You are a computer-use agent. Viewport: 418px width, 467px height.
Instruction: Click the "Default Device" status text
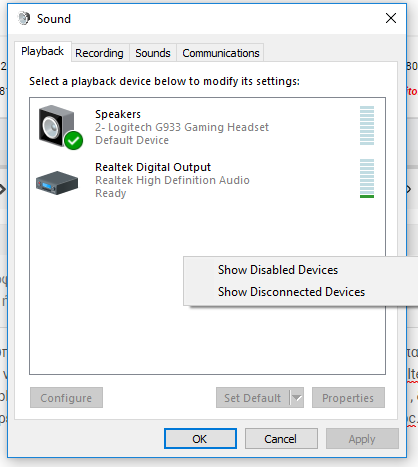coord(132,140)
